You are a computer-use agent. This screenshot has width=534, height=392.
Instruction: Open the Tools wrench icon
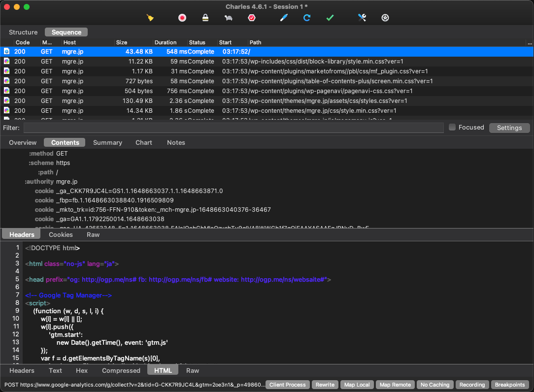(x=362, y=18)
